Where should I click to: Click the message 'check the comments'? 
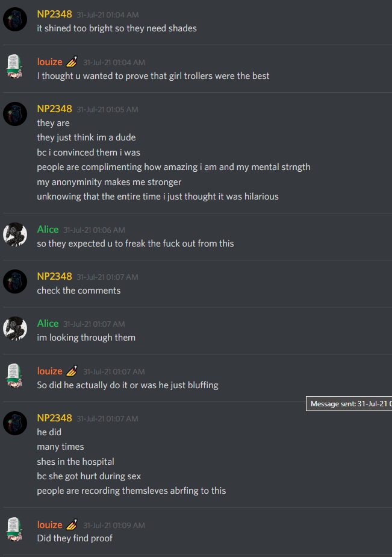click(x=79, y=290)
